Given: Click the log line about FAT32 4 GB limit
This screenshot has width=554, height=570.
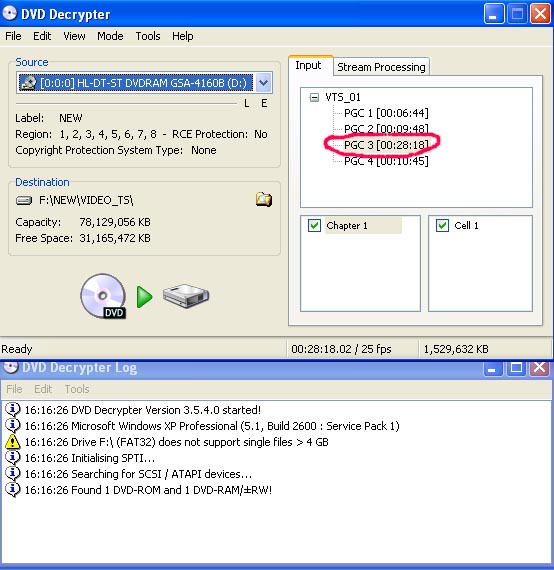Looking at the screenshot, I should click(177, 442).
